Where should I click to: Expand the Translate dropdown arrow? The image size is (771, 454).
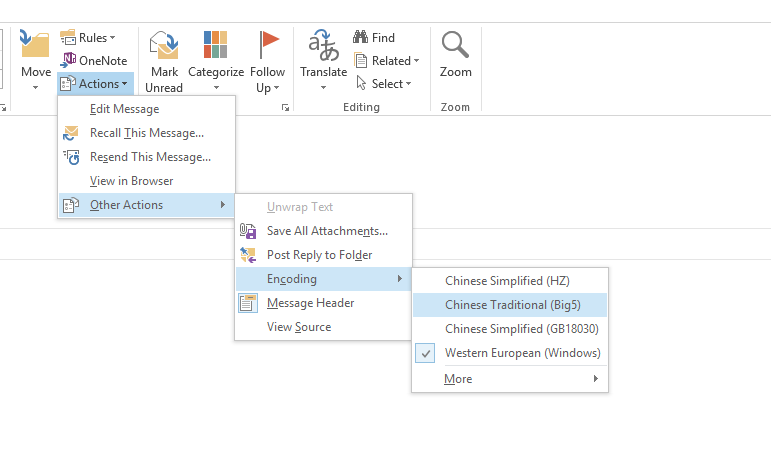tap(323, 88)
